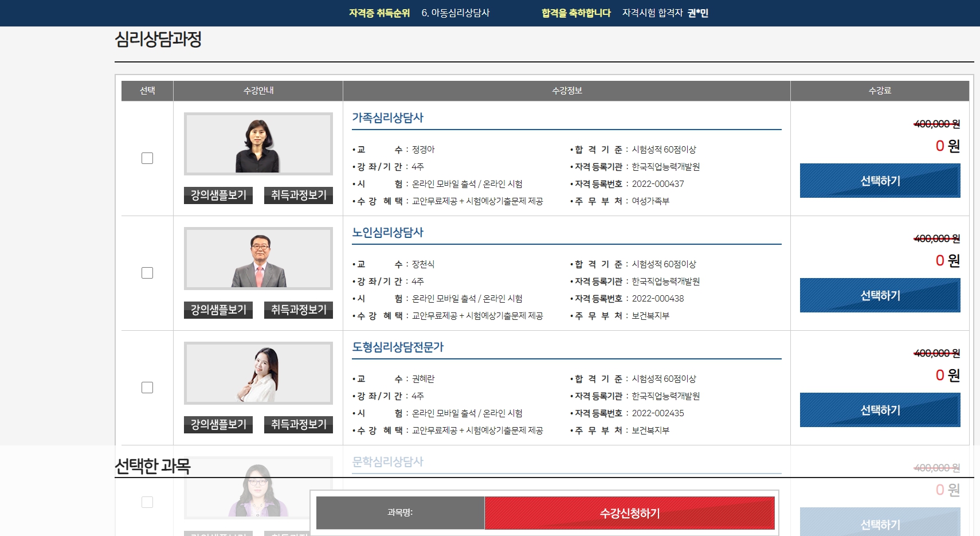The height and width of the screenshot is (536, 980).
Task: Click registration number 2022-000437
Action: point(658,184)
